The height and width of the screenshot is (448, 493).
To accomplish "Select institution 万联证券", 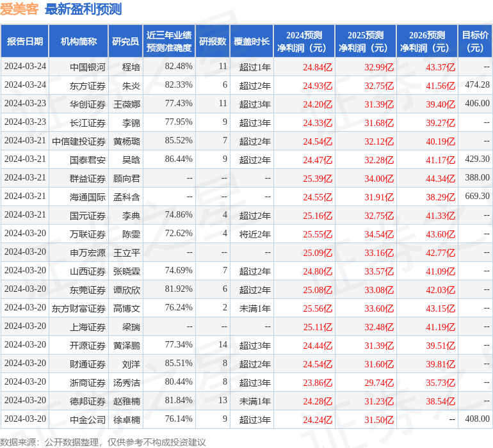I will click(x=88, y=234).
